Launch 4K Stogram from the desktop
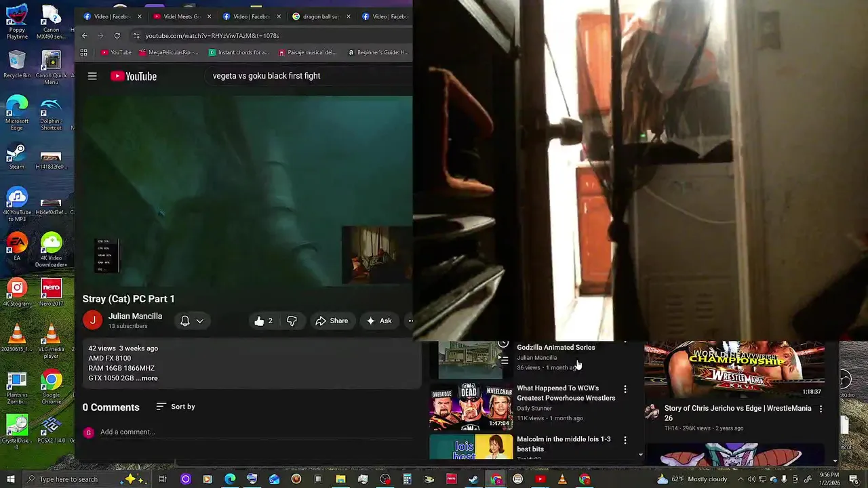This screenshot has width=868, height=488. click(x=17, y=292)
